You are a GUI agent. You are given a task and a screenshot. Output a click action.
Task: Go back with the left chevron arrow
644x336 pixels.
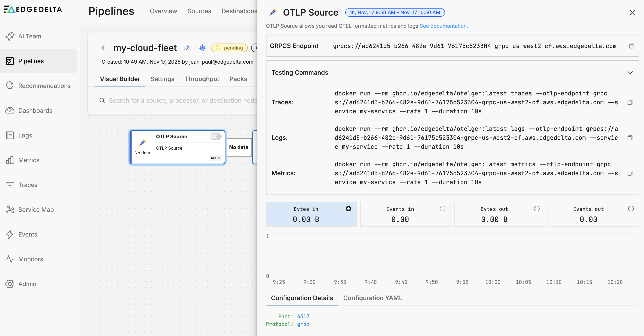103,48
